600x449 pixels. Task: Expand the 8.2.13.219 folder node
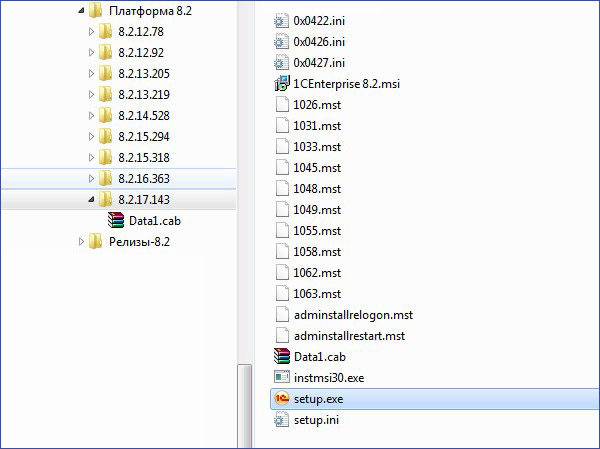91,94
